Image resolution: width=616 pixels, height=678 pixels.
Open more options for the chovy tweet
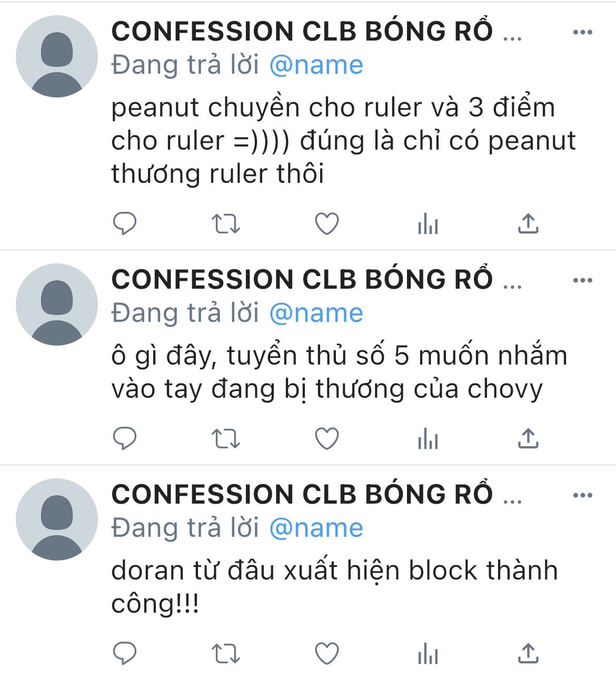click(x=582, y=280)
